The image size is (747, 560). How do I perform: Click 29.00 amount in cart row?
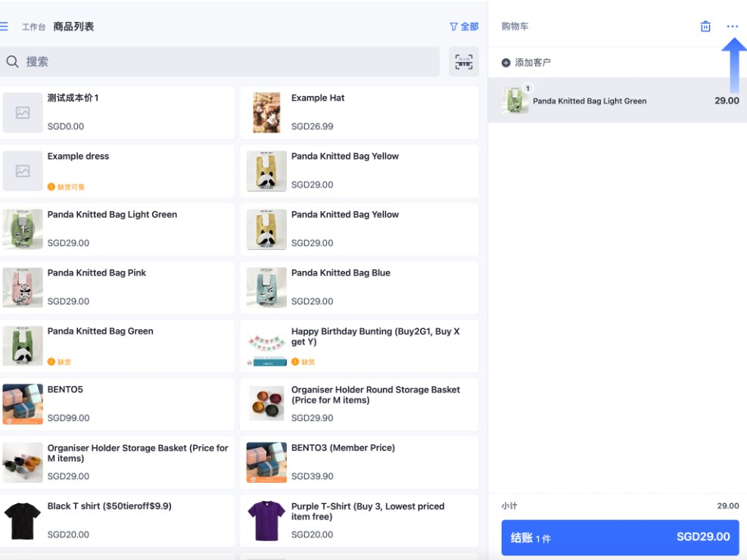(727, 101)
